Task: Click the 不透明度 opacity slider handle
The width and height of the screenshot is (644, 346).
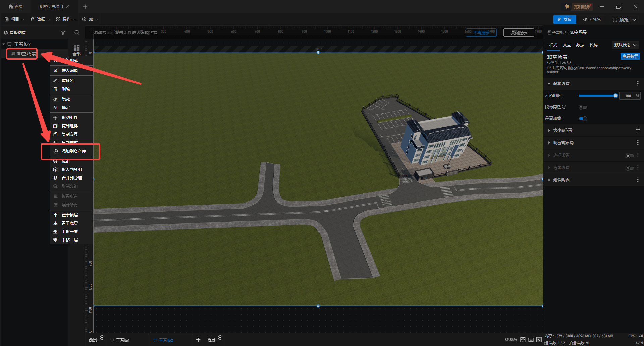Action: 615,96
